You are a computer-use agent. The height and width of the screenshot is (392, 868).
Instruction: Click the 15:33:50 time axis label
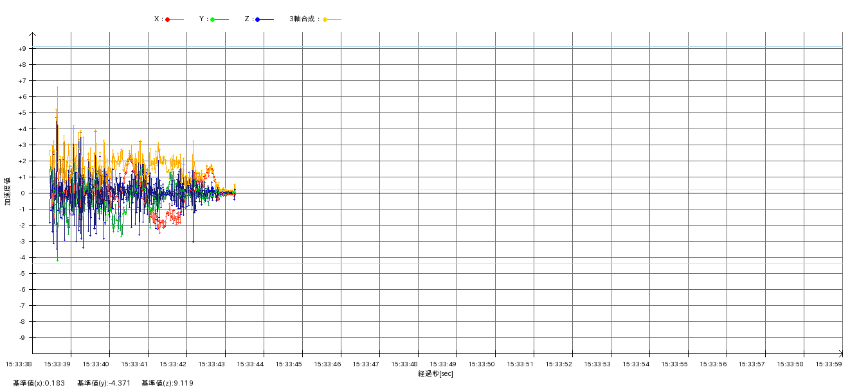click(482, 364)
